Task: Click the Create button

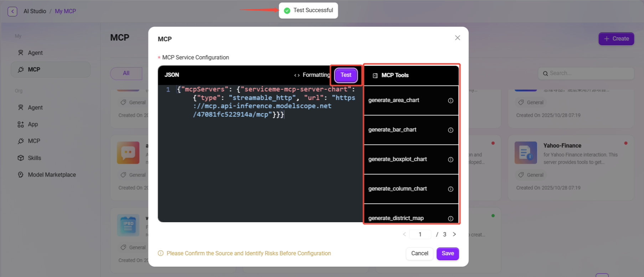Action: (x=616, y=39)
